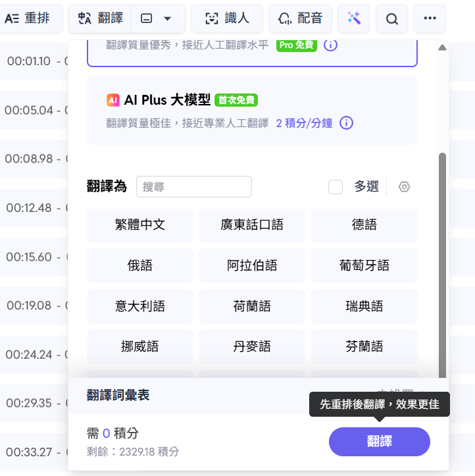Choose 繁體中文 as target language
This screenshot has width=475, height=476.
140,225
